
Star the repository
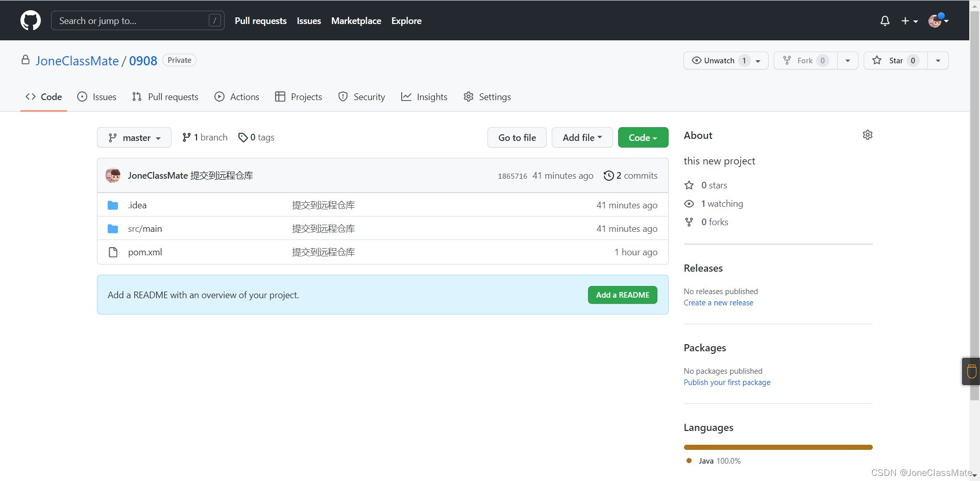[895, 60]
